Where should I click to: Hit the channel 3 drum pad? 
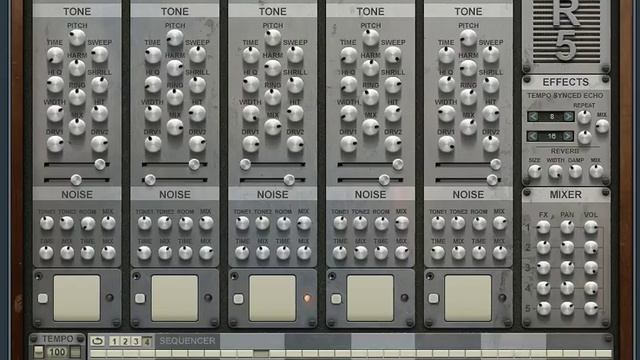pyautogui.click(x=272, y=298)
